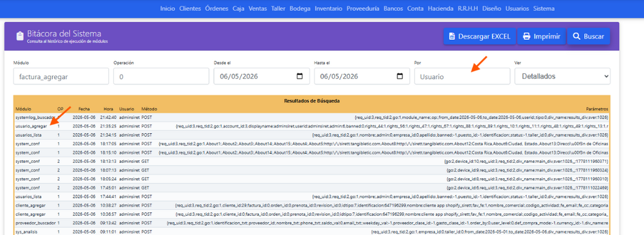This screenshot has height=235, width=644.
Task: Click the Imprimir button
Action: [542, 37]
